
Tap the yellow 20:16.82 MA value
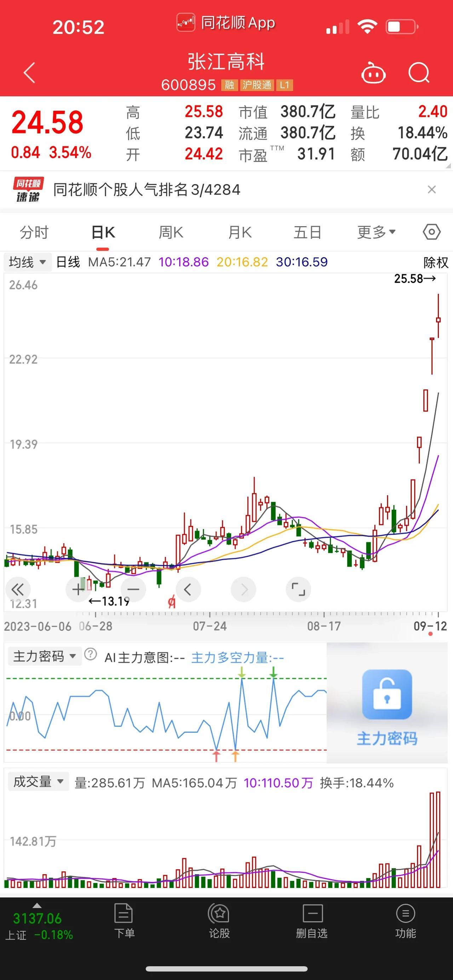coord(242,262)
